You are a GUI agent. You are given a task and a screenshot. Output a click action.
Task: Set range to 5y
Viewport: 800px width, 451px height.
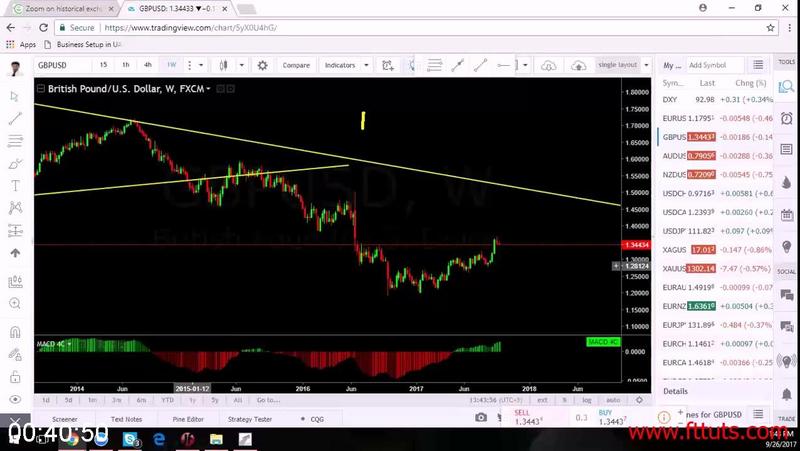[x=215, y=400]
